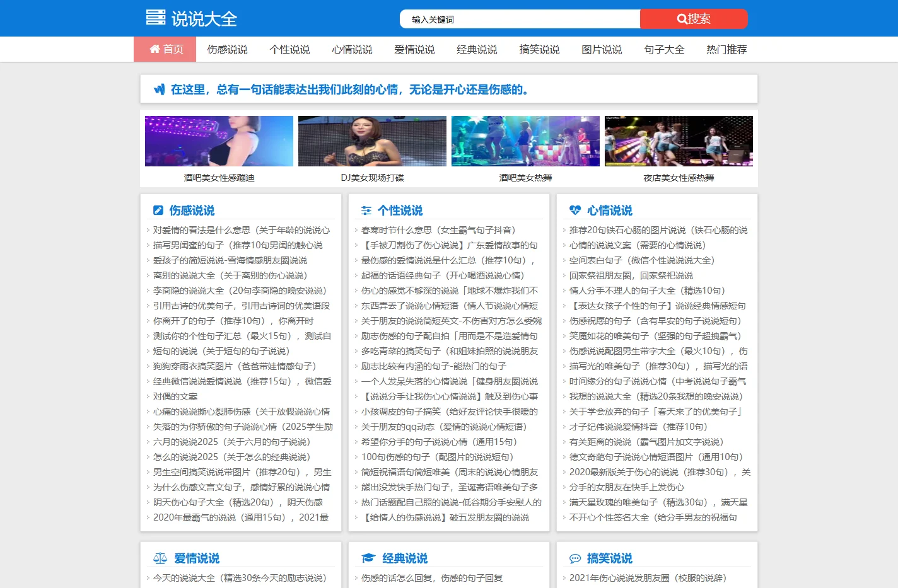The height and width of the screenshot is (588, 898).
Task: Click the 个性说说 section heading link
Action: point(400,210)
